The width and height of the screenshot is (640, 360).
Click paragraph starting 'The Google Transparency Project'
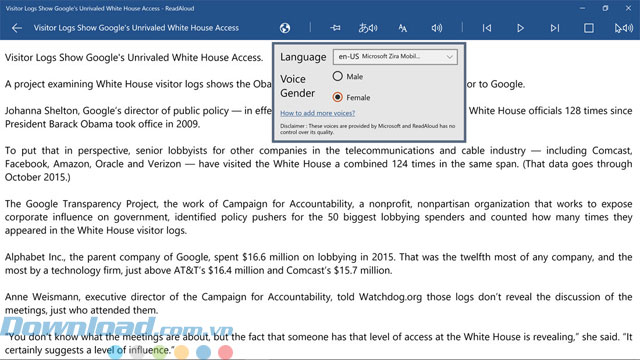(x=318, y=217)
